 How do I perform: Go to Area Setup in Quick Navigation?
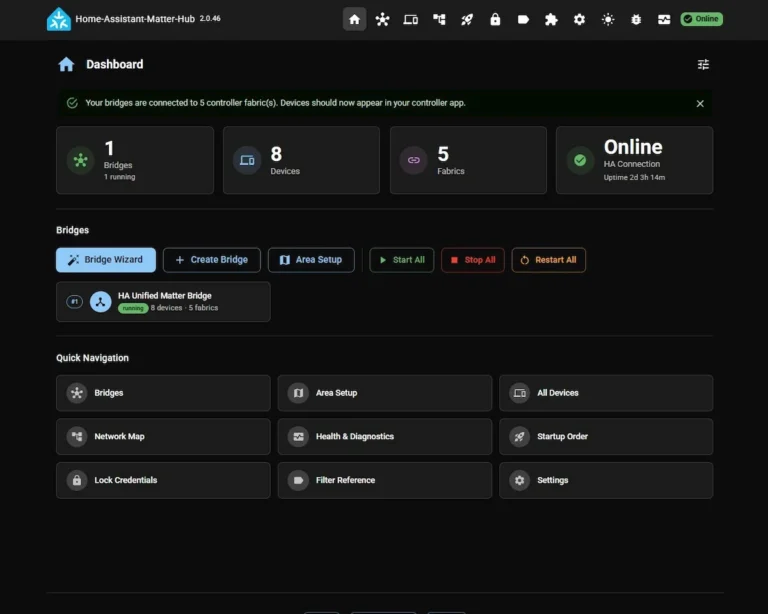384,393
